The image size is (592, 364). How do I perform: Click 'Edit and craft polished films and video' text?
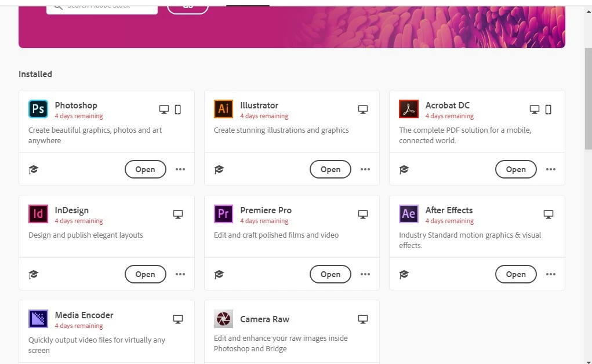276,235
